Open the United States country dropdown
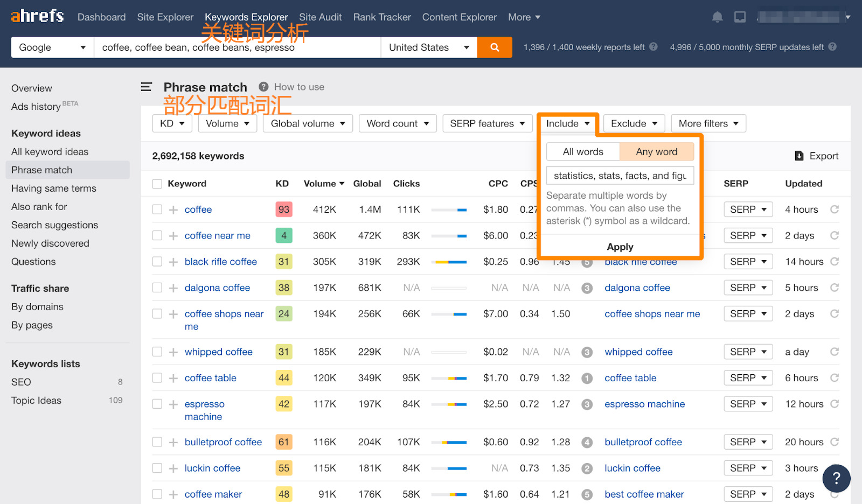This screenshot has width=862, height=504. [429, 47]
